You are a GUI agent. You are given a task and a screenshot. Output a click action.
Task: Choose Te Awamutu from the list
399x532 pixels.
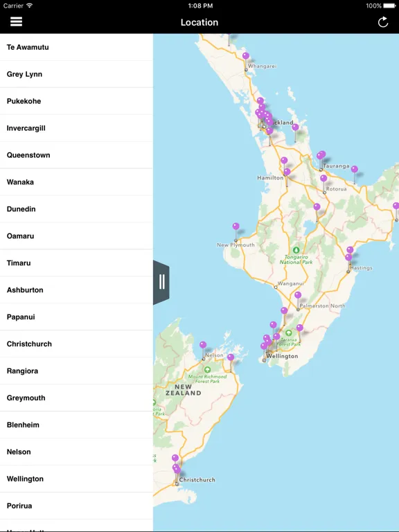coord(76,47)
